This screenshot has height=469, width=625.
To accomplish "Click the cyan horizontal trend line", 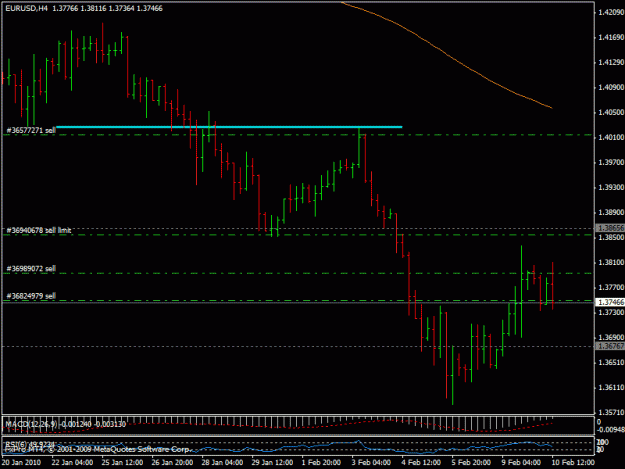I will coord(229,127).
